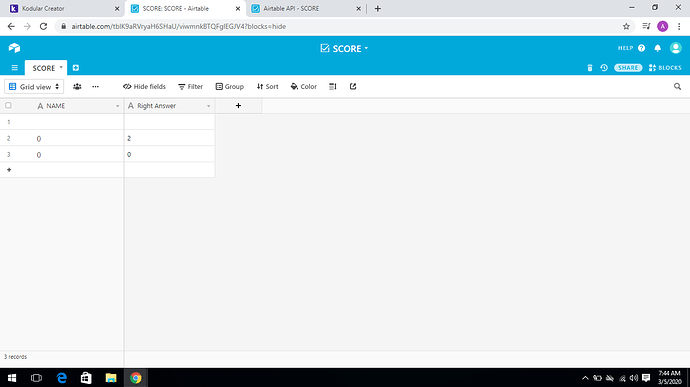Open the Windows Start menu
The height and width of the screenshot is (387, 690).
[12, 378]
